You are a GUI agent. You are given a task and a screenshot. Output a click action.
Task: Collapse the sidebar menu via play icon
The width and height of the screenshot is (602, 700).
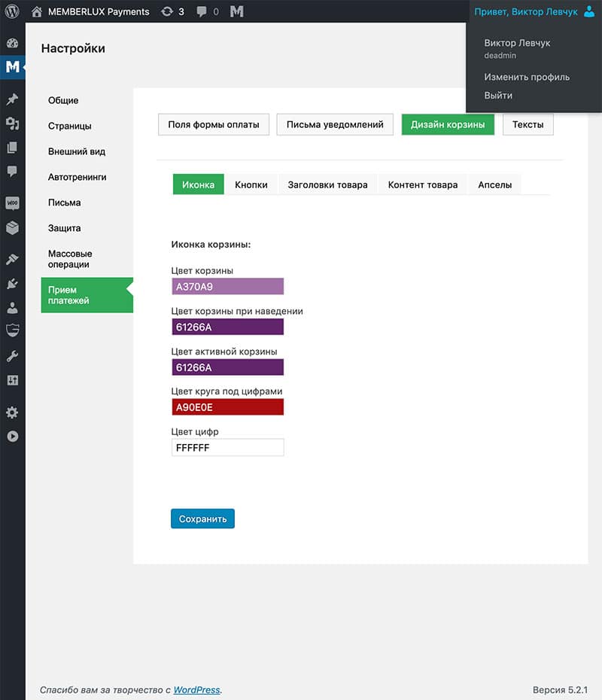coord(12,436)
